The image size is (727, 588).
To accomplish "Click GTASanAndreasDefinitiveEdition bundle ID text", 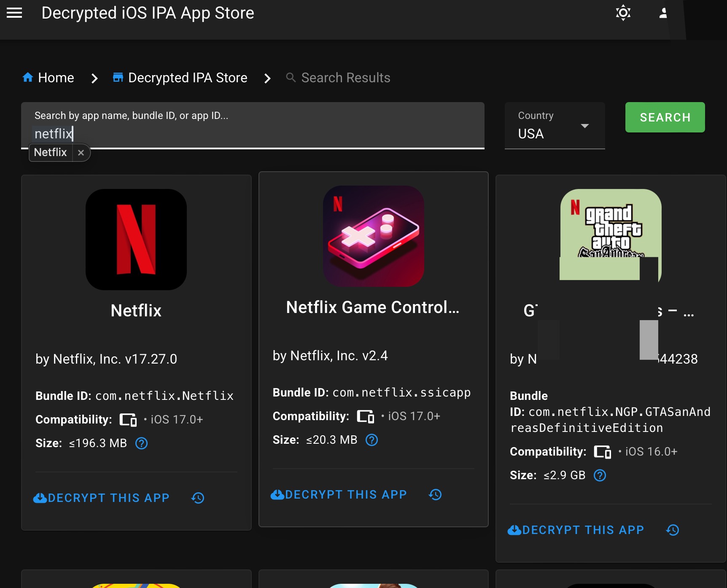I will click(x=611, y=420).
